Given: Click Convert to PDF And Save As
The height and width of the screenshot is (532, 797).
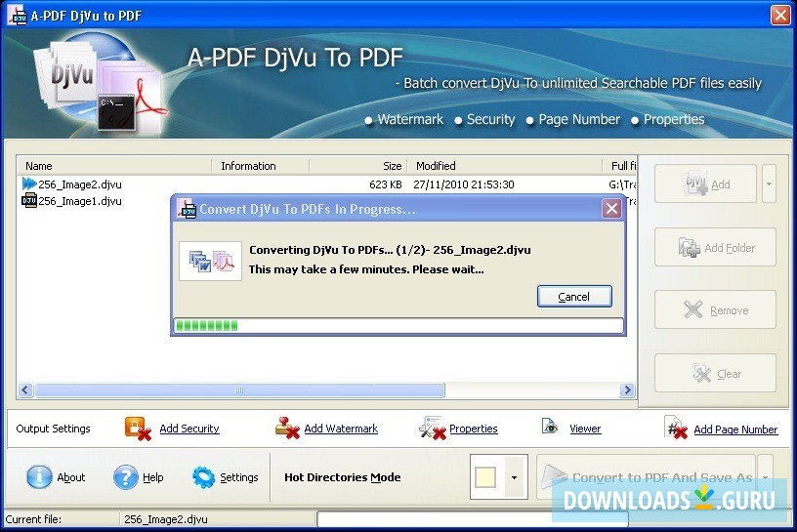Looking at the screenshot, I should pyautogui.click(x=647, y=477).
